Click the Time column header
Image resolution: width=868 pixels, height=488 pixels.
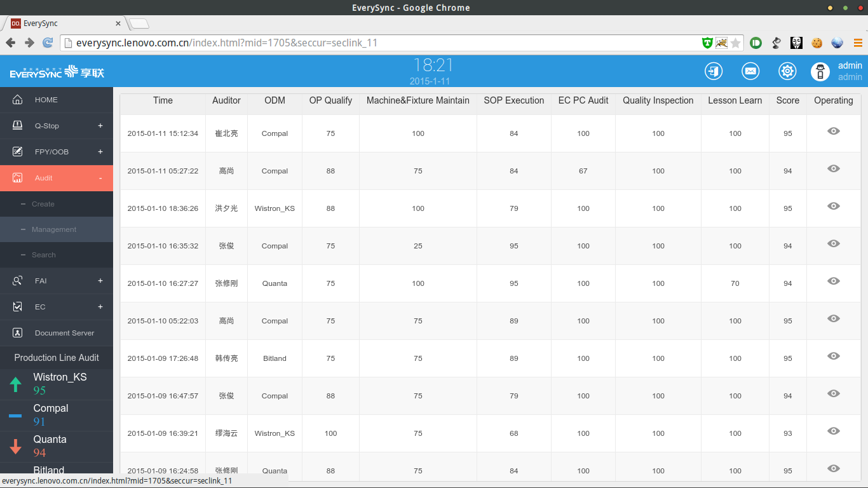(163, 100)
